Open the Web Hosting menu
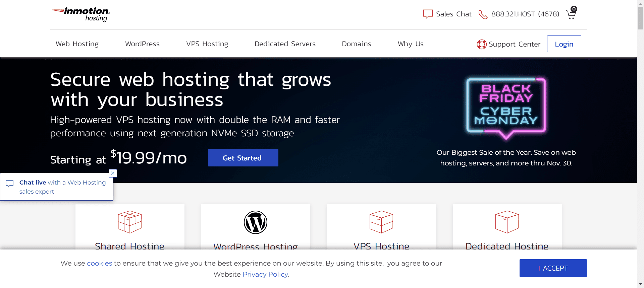This screenshot has width=644, height=288. 77,44
